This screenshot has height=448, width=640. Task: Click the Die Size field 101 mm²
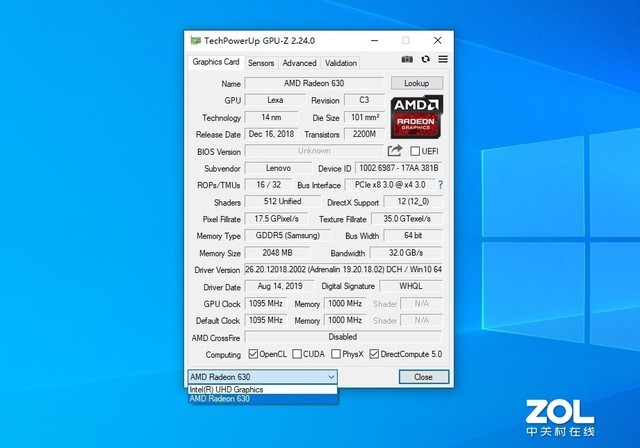(364, 118)
